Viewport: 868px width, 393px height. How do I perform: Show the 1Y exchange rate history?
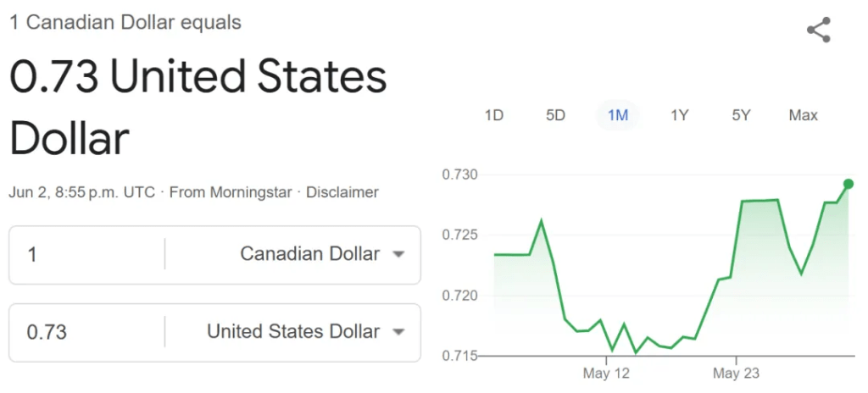click(679, 115)
